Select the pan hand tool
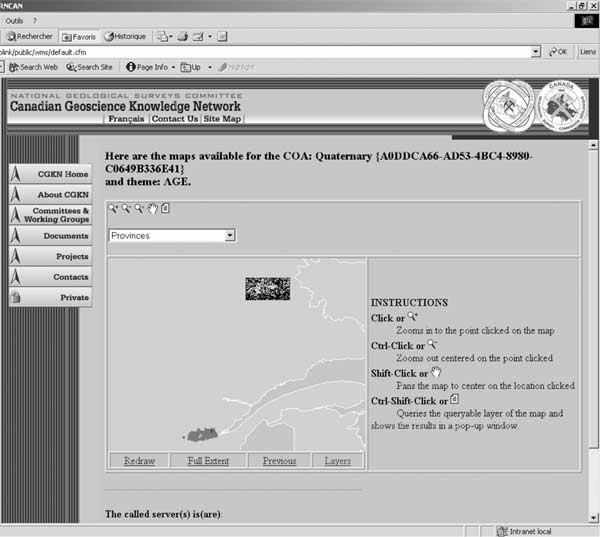 (x=153, y=209)
